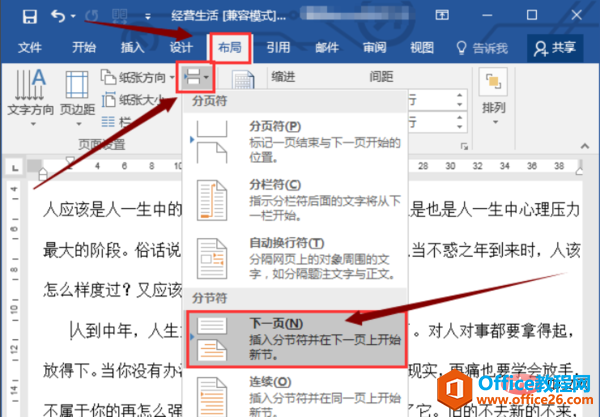Open Customize Quick Access Toolbar dropdown
This screenshot has height=417, width=600.
pos(148,16)
